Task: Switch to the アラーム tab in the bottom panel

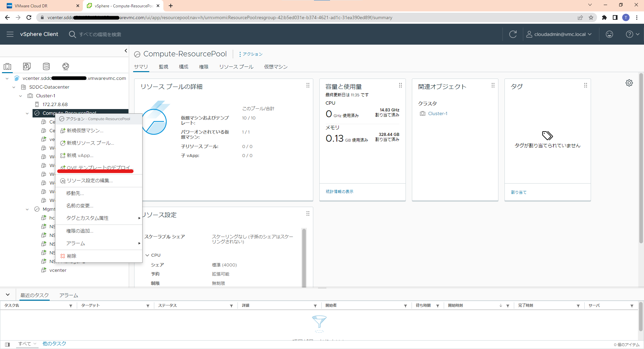Action: 69,295
